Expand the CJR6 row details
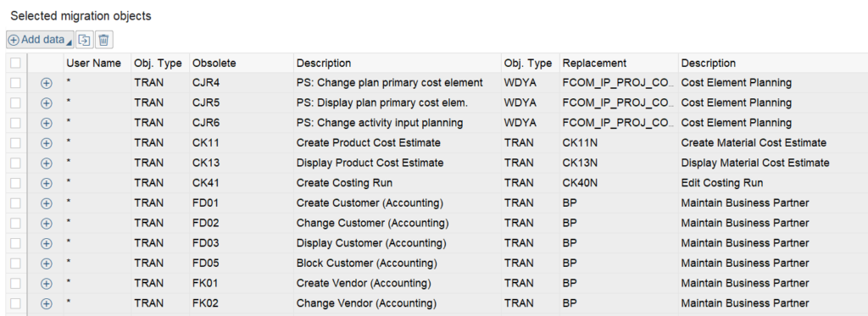 [x=47, y=123]
